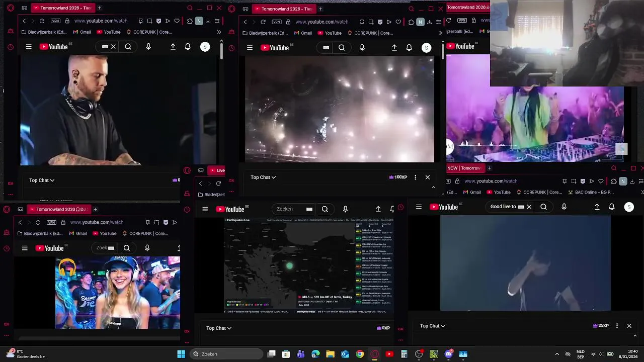
Task: Click search icon next to the 'Zoek' field
Action: 127,248
